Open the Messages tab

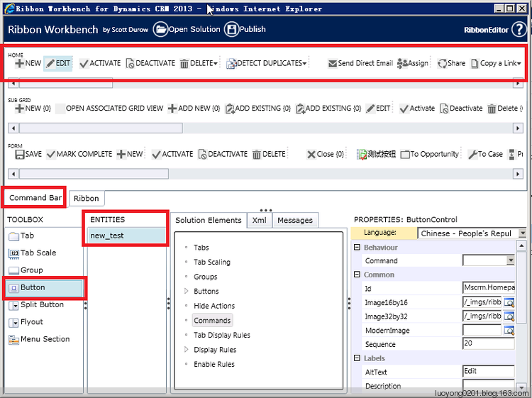[295, 221]
